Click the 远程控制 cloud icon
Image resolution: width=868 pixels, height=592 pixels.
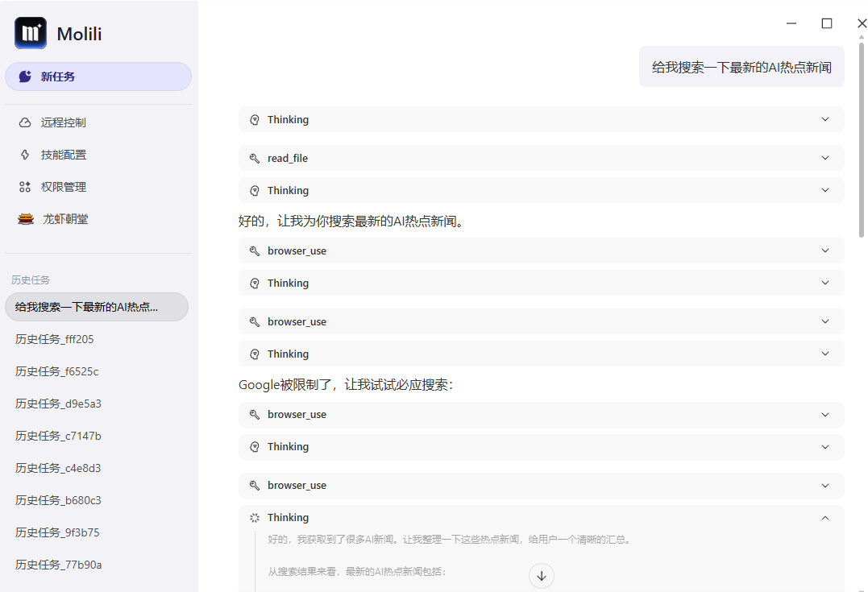pos(27,122)
